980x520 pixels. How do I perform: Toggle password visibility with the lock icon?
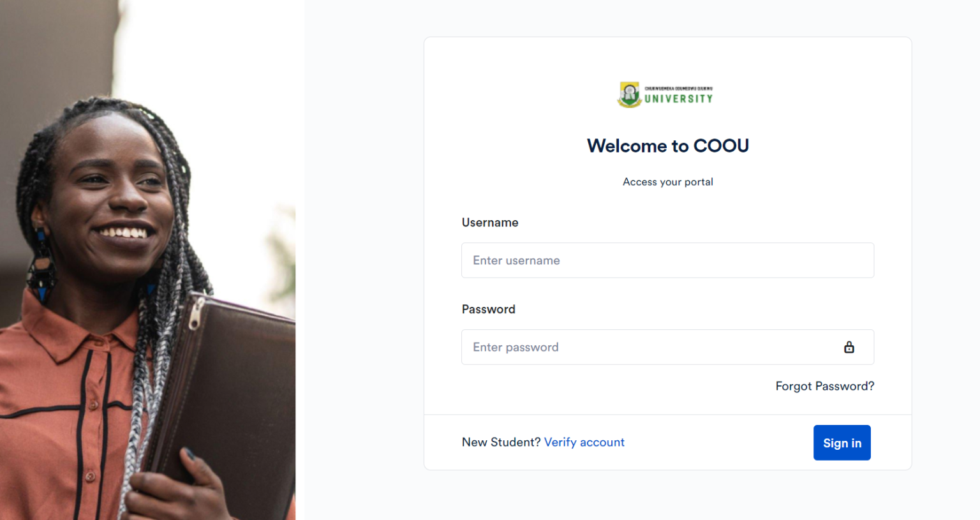click(x=849, y=347)
